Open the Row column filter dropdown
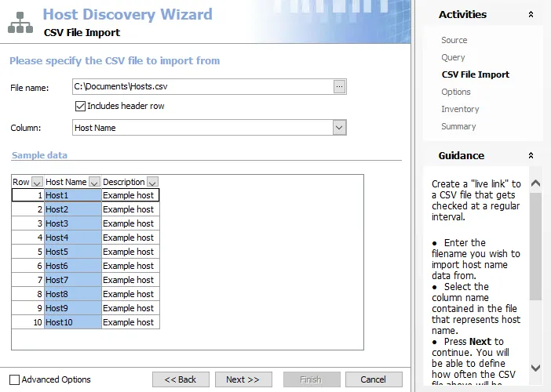 coord(37,182)
